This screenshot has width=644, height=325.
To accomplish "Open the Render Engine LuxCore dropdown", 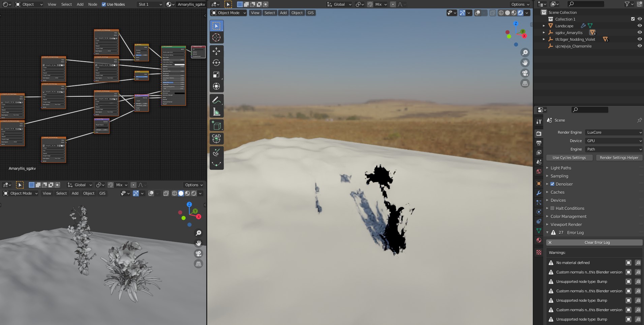I will (x=614, y=132).
